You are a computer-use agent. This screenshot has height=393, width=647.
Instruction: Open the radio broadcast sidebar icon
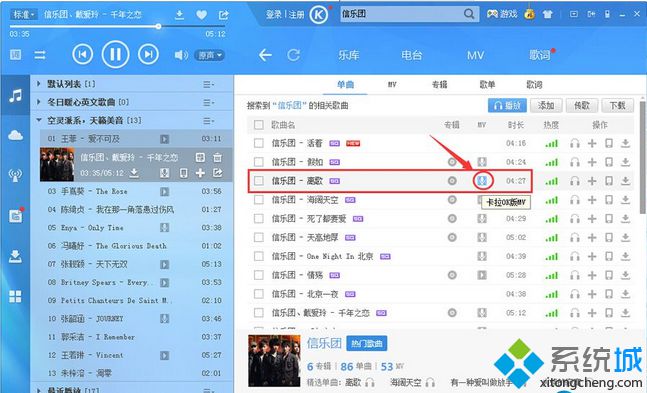coord(15,175)
